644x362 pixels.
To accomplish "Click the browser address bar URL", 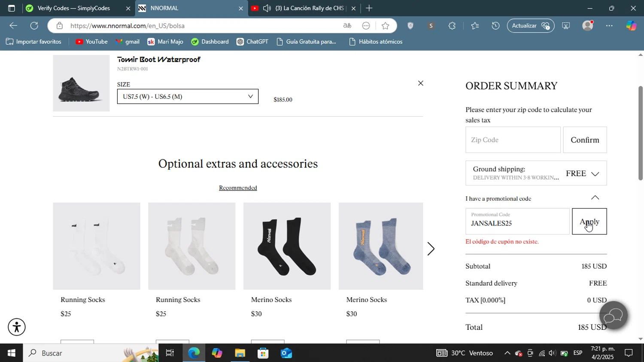I will tap(128, 26).
